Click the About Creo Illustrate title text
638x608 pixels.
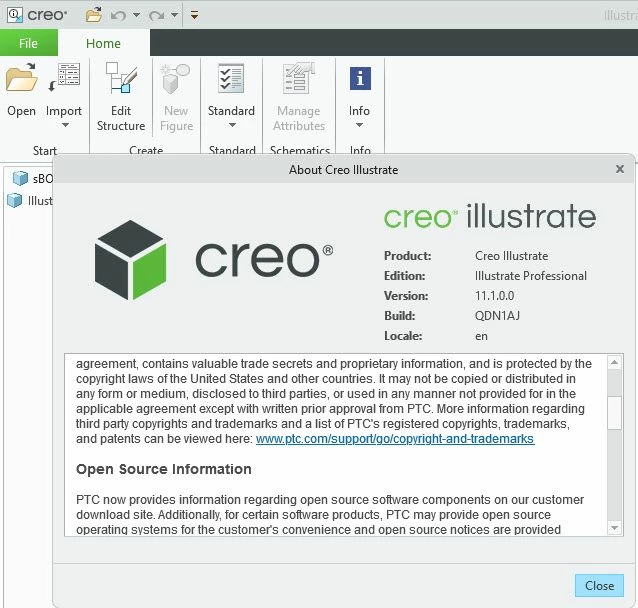coord(343,170)
